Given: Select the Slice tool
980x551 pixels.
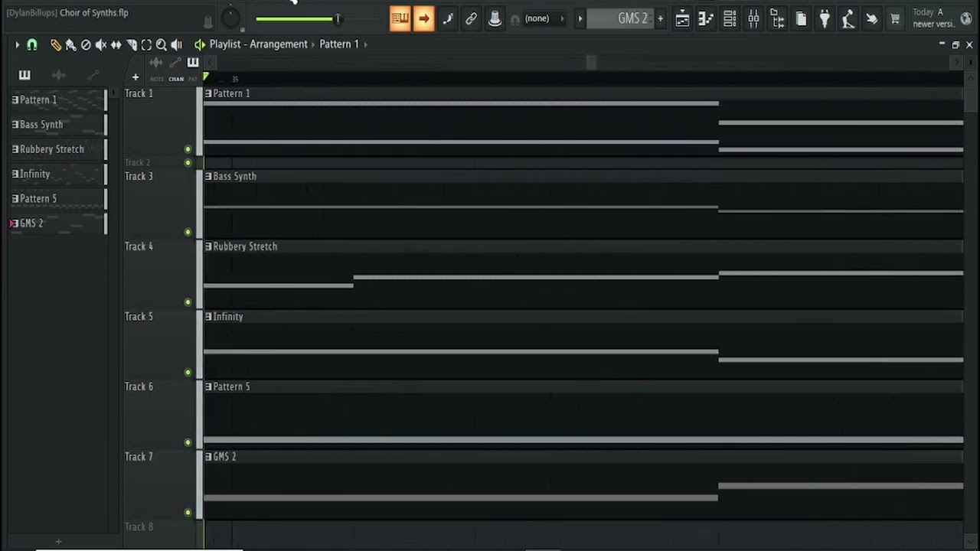Looking at the screenshot, I should 131,45.
